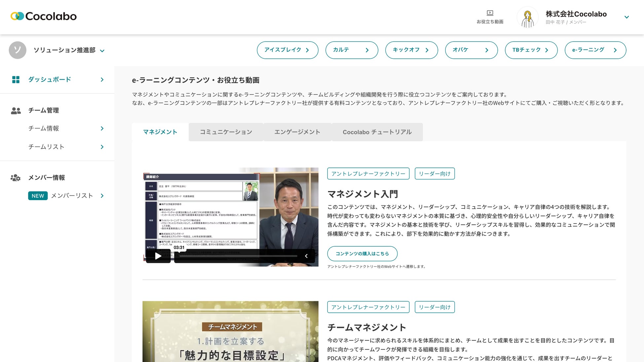This screenshot has height=362, width=644.
Task: Open the カルテ button
Action: tap(351, 50)
